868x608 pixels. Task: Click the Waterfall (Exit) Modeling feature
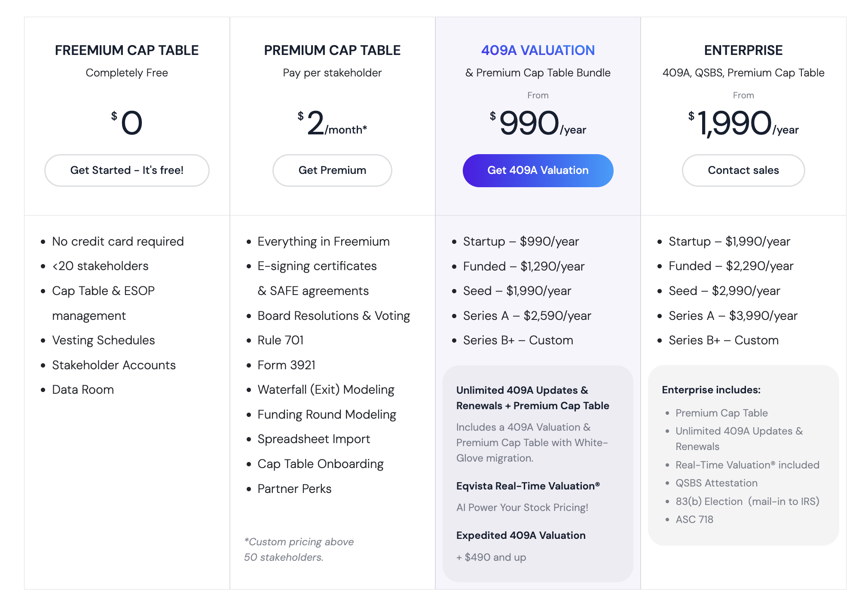point(326,389)
